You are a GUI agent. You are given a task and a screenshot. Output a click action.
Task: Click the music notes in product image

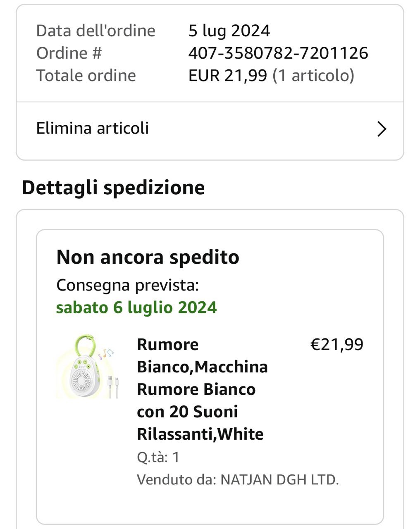[105, 353]
